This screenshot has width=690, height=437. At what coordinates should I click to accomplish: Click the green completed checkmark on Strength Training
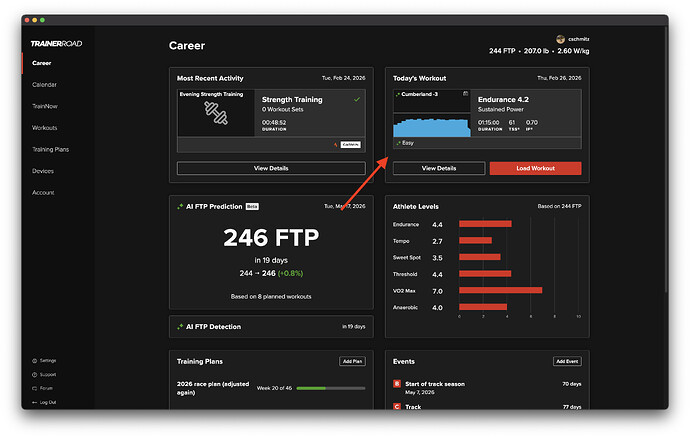click(357, 99)
